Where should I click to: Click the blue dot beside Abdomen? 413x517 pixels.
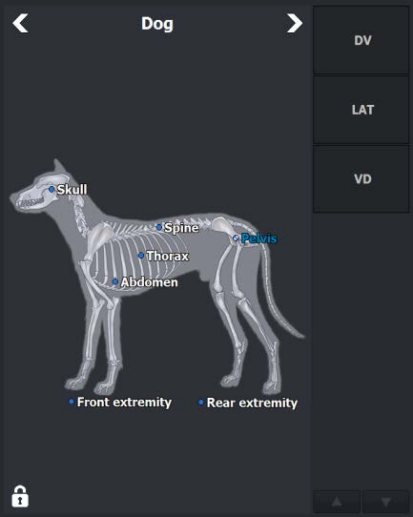click(x=115, y=282)
